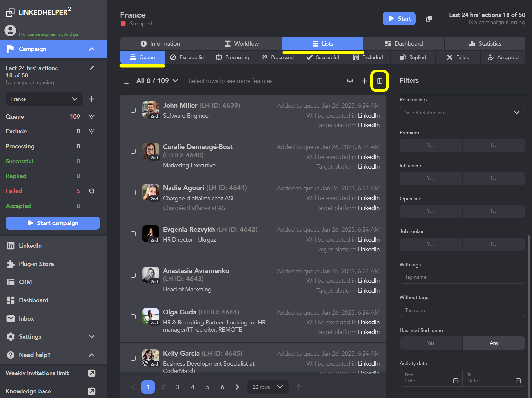Toggle the select-all checkbox
This screenshot has width=532, height=398.
click(126, 81)
